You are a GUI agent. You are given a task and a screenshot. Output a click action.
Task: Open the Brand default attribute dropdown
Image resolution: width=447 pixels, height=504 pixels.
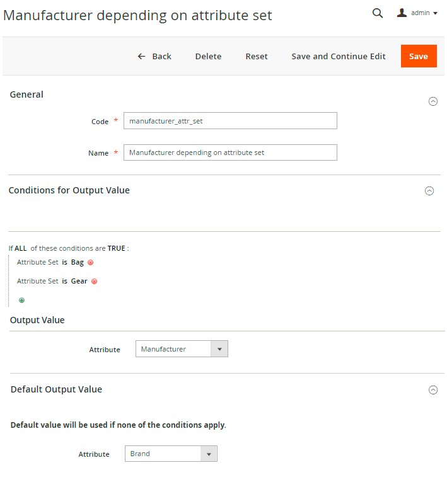pyautogui.click(x=171, y=454)
